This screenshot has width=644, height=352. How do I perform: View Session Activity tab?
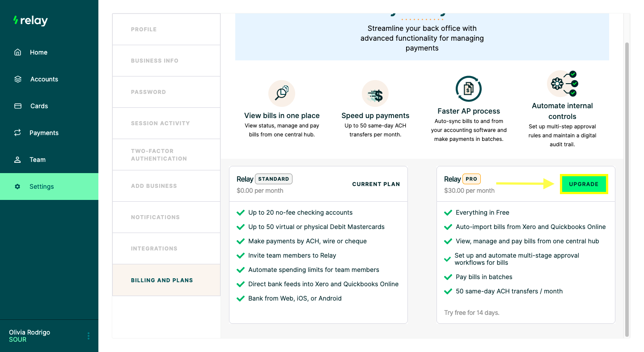pos(166,123)
